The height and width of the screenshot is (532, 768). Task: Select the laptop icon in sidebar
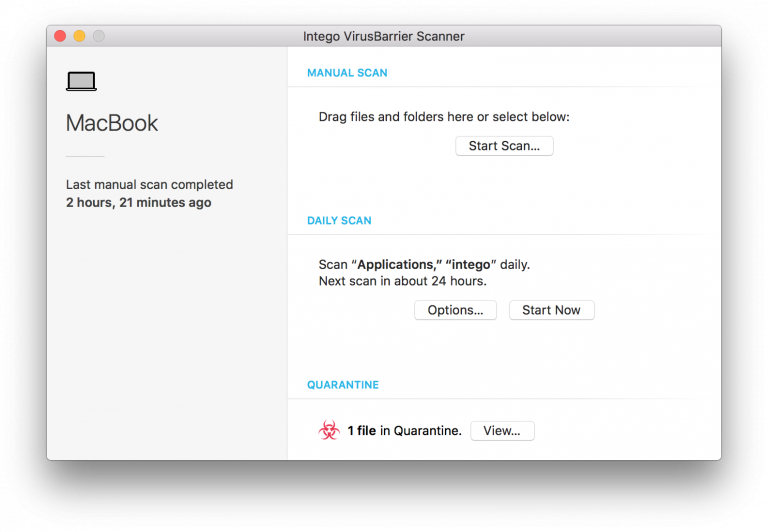point(81,82)
